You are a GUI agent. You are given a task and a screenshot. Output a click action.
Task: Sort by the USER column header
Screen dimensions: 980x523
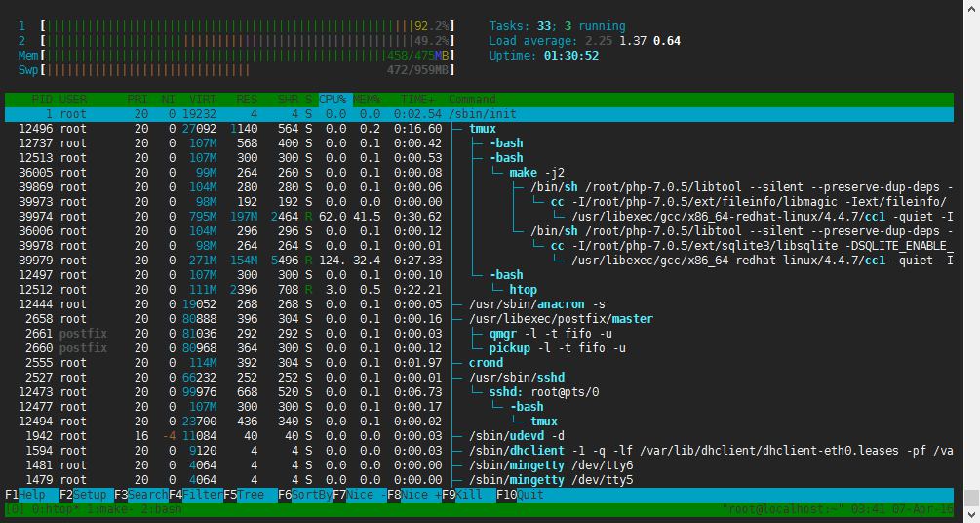(73, 100)
